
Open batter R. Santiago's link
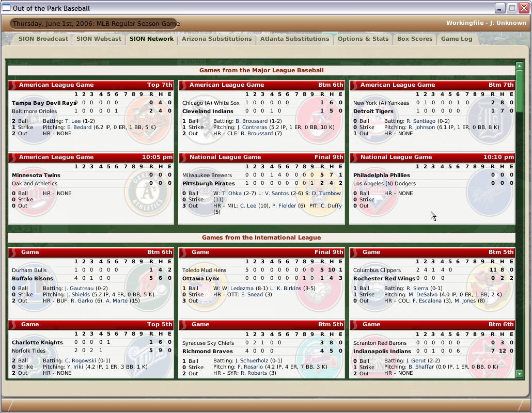421,121
